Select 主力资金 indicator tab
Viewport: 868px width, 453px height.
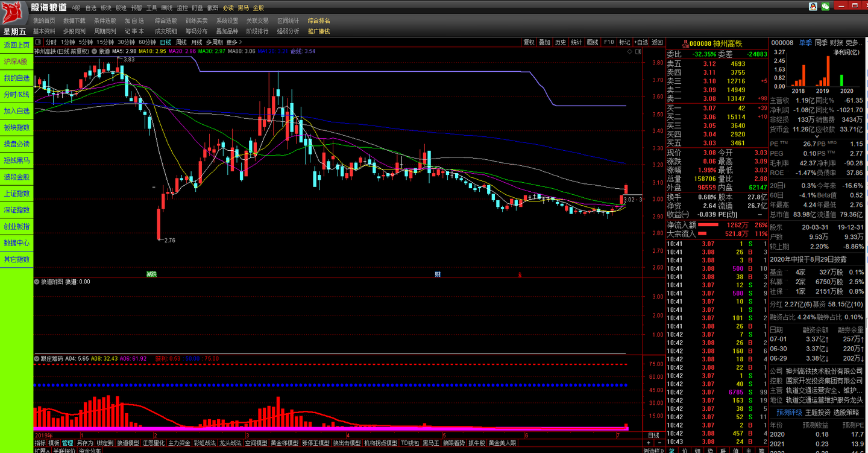click(x=179, y=443)
